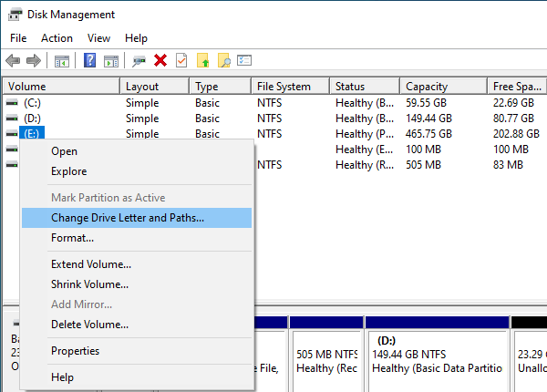Click the 202.88 GB free space cell
The height and width of the screenshot is (392, 547).
pos(516,134)
